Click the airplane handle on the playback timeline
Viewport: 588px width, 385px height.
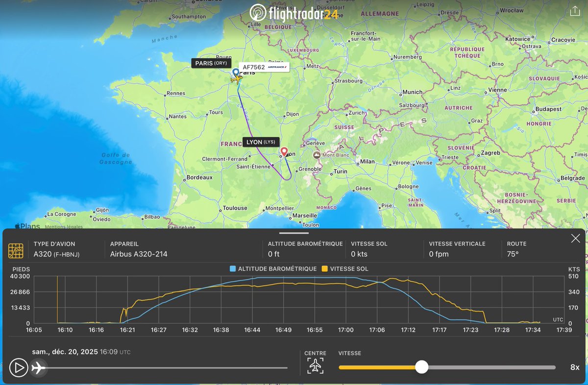pos(38,367)
